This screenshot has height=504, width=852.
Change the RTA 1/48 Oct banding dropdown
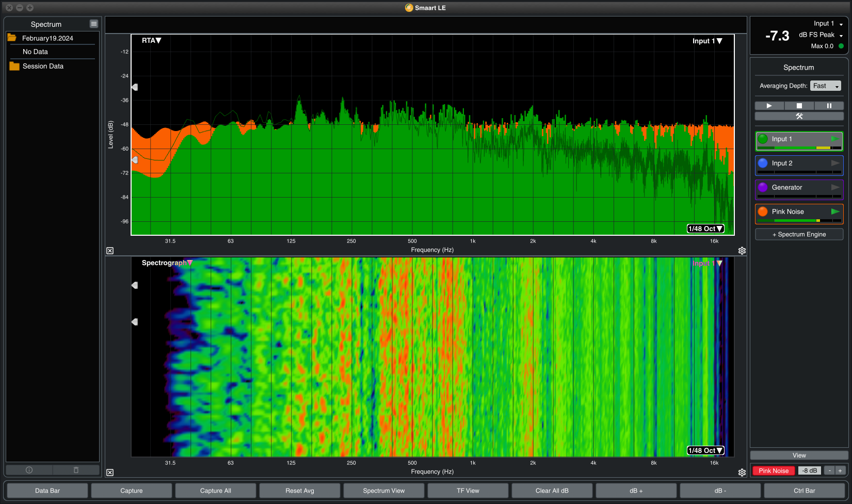[705, 229]
